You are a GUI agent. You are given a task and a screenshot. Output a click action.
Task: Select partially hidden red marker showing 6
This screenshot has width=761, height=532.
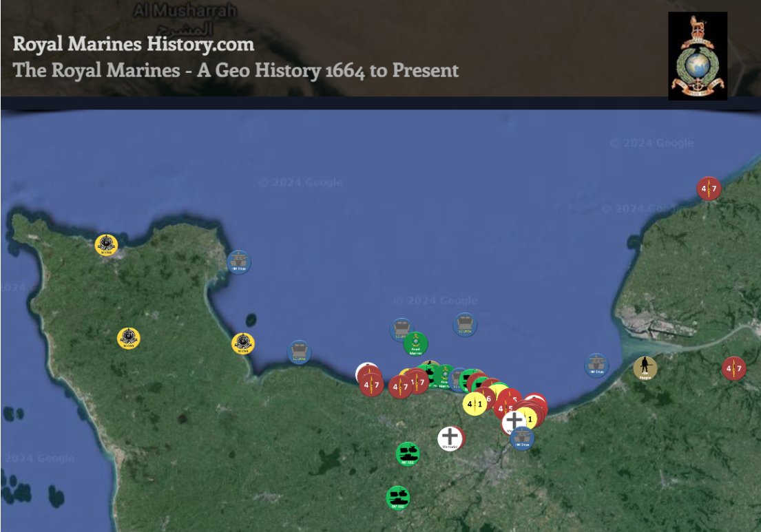488,398
